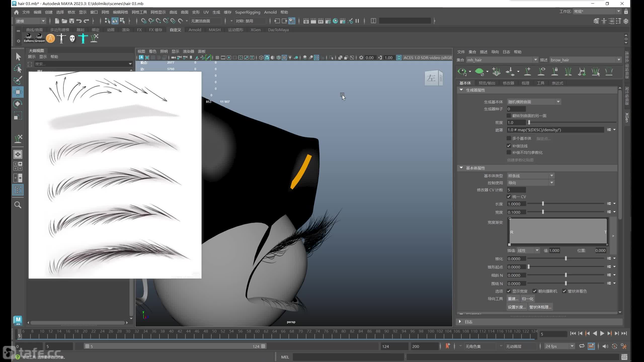Activate the Scale tool in toolbox
The height and width of the screenshot is (362, 644).
pyautogui.click(x=18, y=116)
